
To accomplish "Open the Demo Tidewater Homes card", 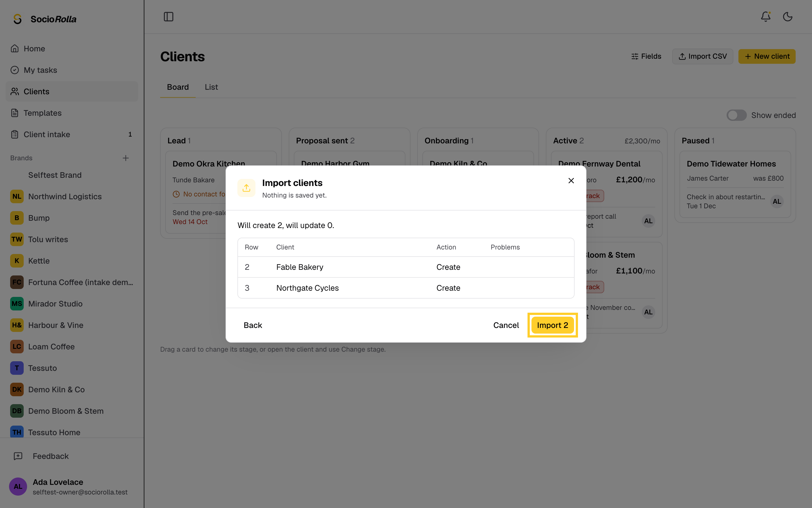I will point(735,184).
